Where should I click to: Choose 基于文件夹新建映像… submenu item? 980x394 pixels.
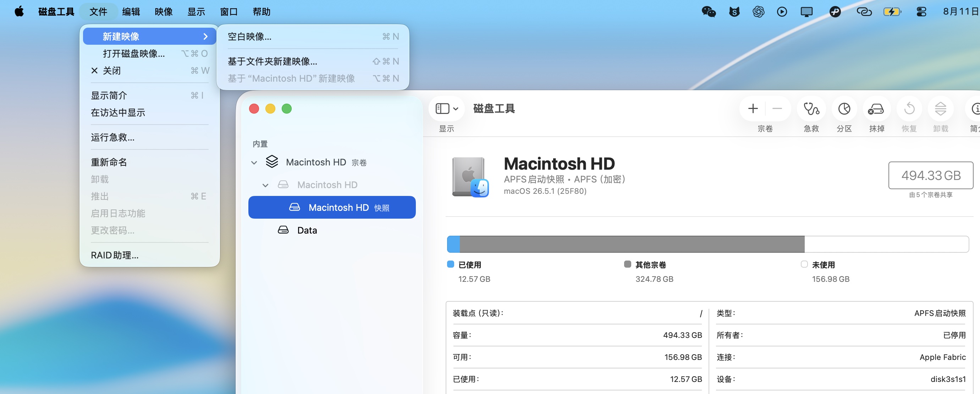click(x=313, y=61)
